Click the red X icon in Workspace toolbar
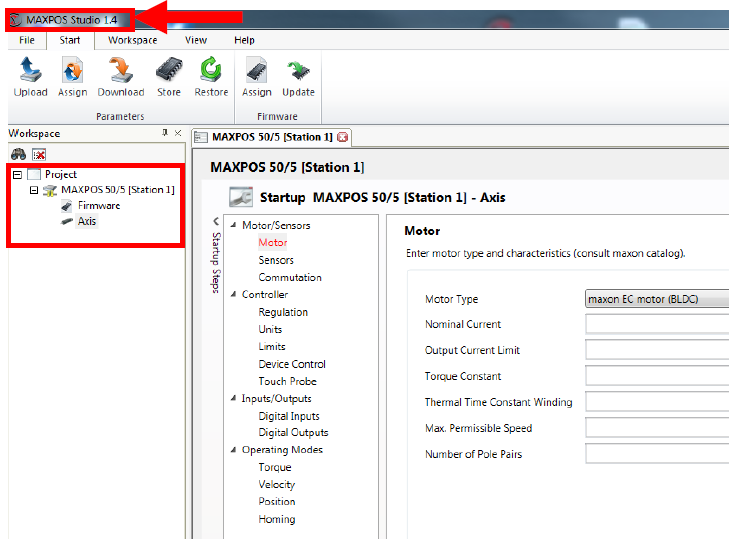The width and height of the screenshot is (734, 543). (x=39, y=154)
